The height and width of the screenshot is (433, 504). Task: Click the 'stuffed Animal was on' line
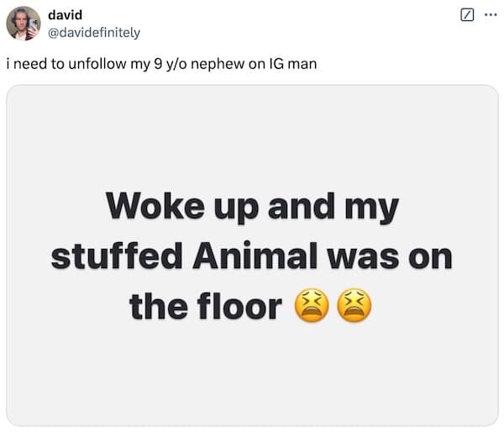251,256
